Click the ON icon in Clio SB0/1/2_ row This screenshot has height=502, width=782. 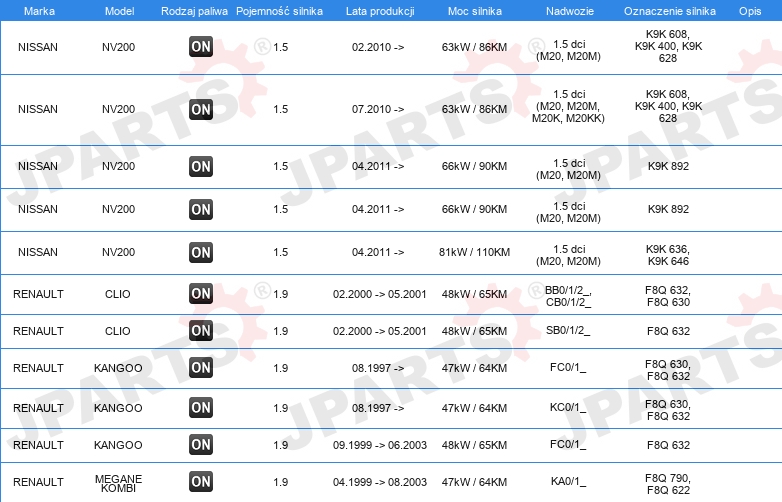point(201,331)
